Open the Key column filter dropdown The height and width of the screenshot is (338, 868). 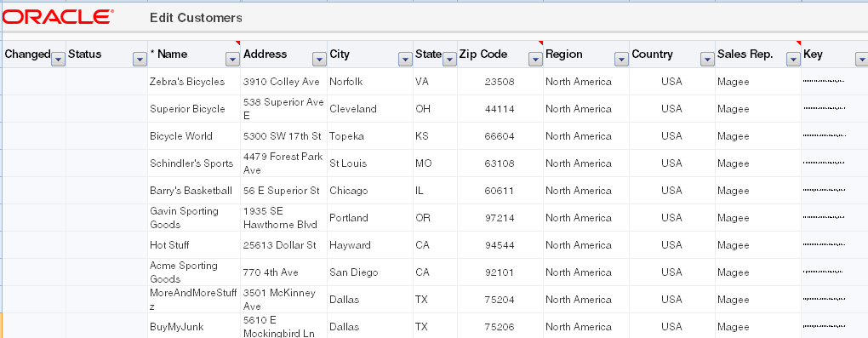pyautogui.click(x=862, y=59)
